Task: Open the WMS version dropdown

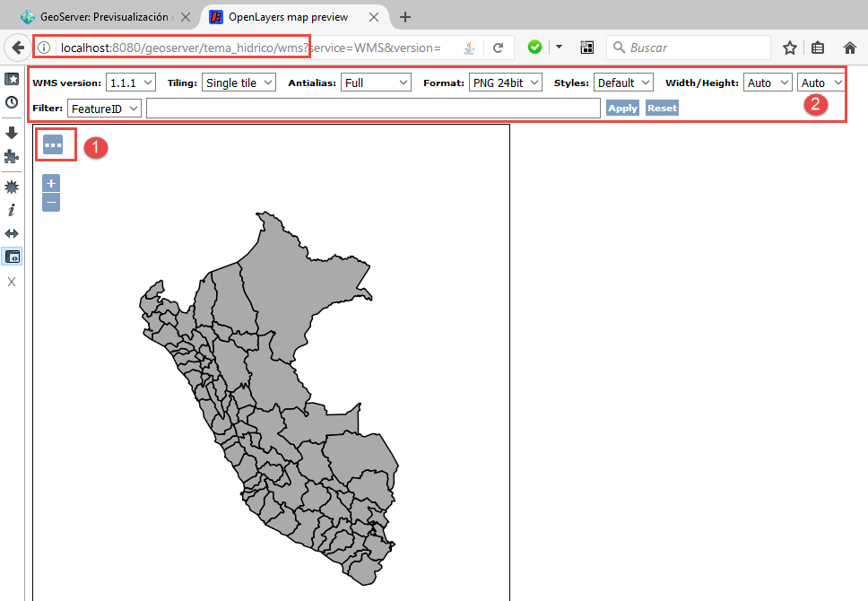Action: tap(132, 82)
